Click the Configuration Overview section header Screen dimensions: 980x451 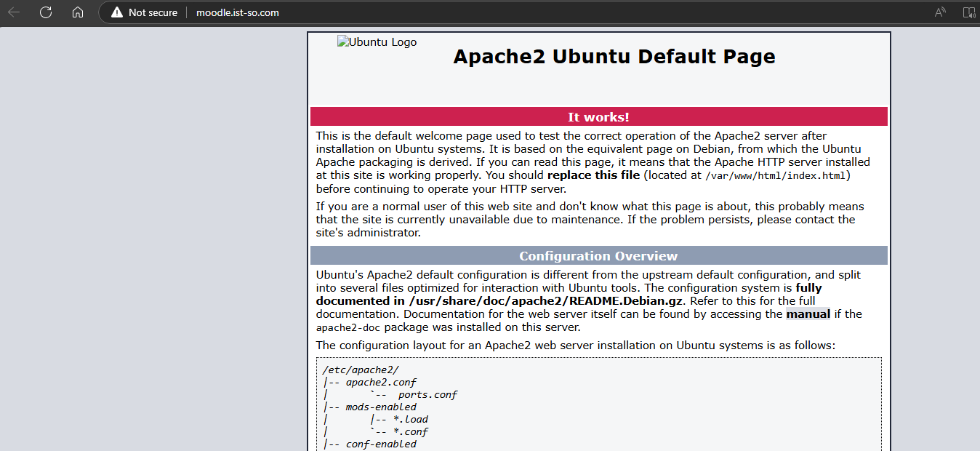(x=598, y=256)
